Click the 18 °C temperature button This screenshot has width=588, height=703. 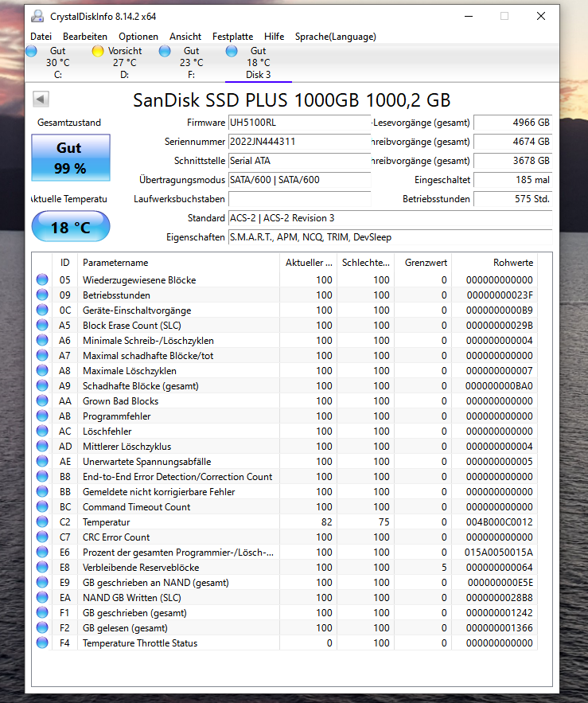tap(71, 226)
